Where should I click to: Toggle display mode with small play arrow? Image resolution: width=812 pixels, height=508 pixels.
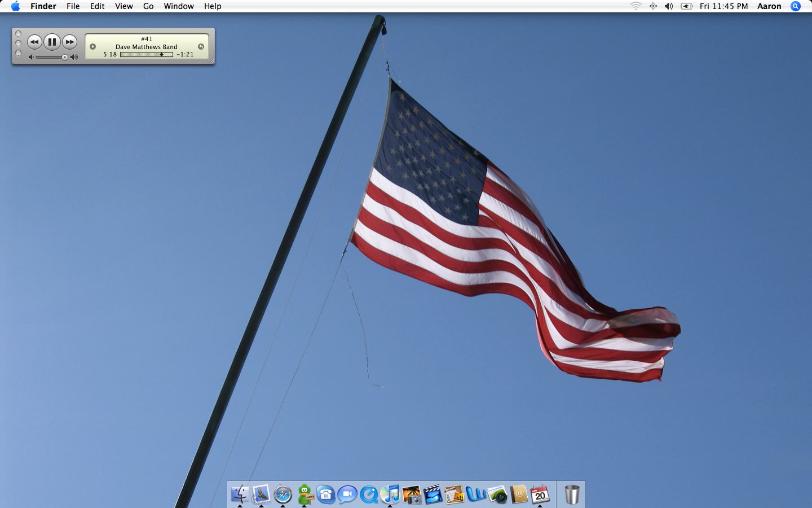[93, 47]
